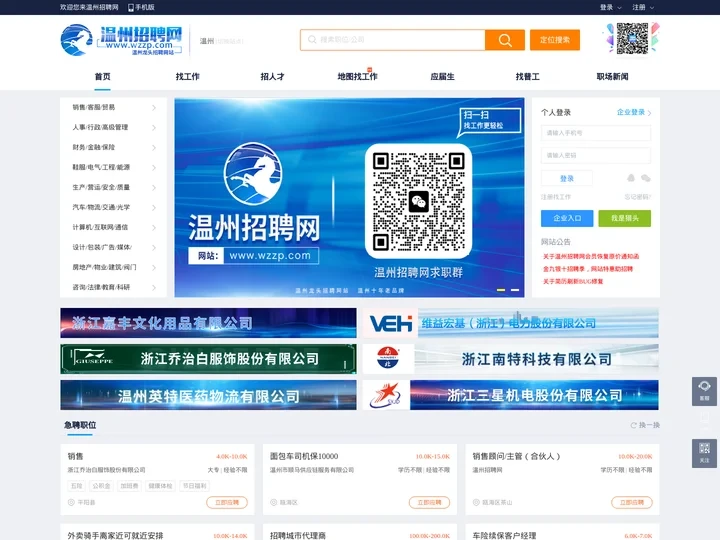720x540 pixels.
Task: Log in with QQ penguin icon
Action: (x=631, y=178)
